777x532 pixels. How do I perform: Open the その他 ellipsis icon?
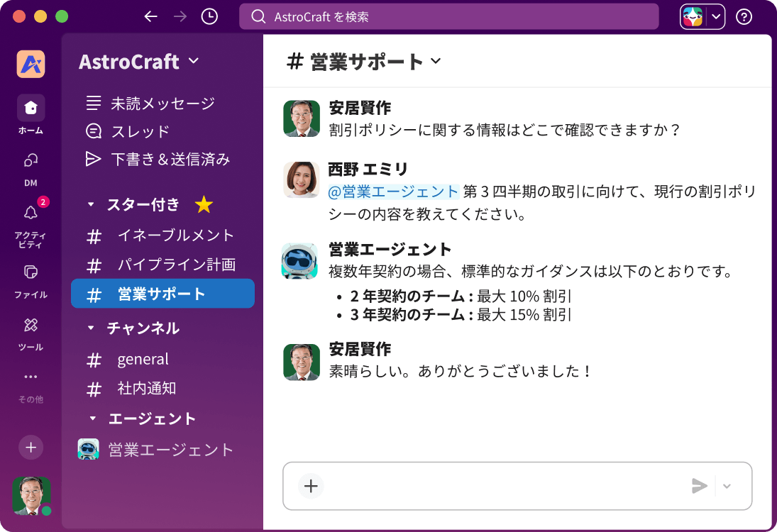pyautogui.click(x=31, y=377)
